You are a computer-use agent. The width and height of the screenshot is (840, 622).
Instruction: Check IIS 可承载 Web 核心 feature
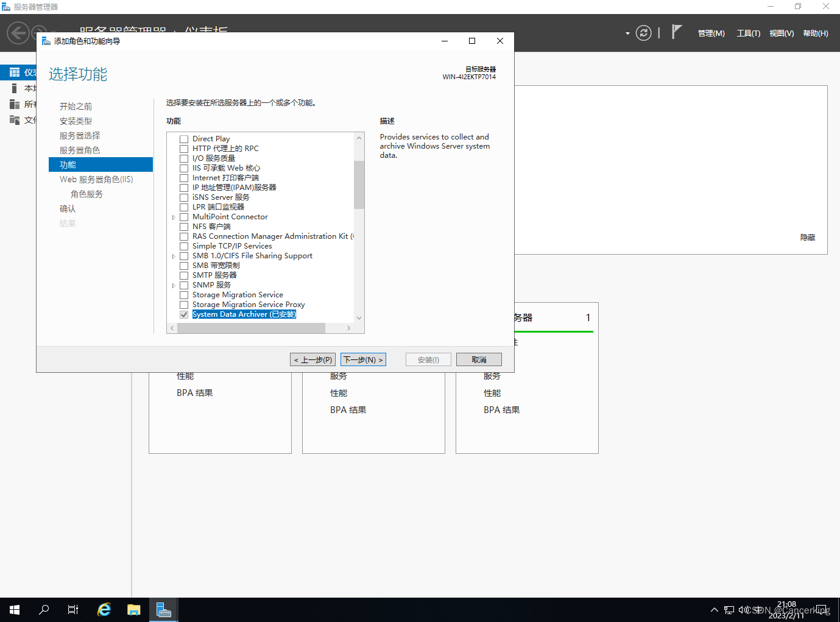coord(184,168)
